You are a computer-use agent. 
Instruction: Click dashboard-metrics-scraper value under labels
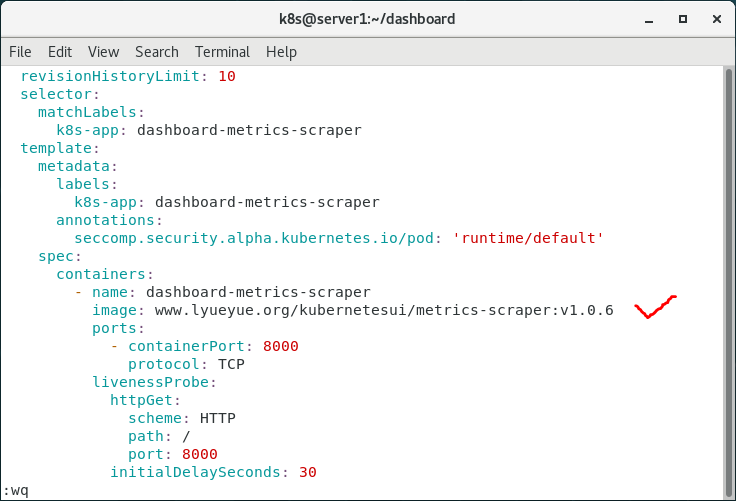point(267,202)
